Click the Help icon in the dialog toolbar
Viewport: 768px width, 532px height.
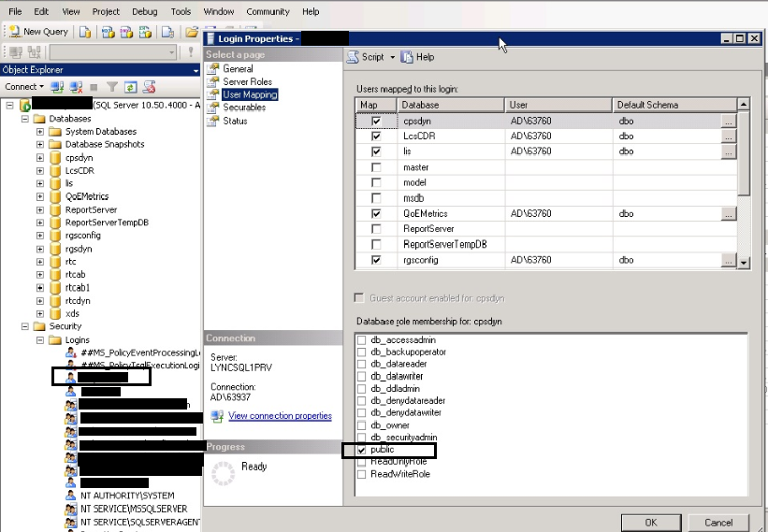(x=407, y=57)
